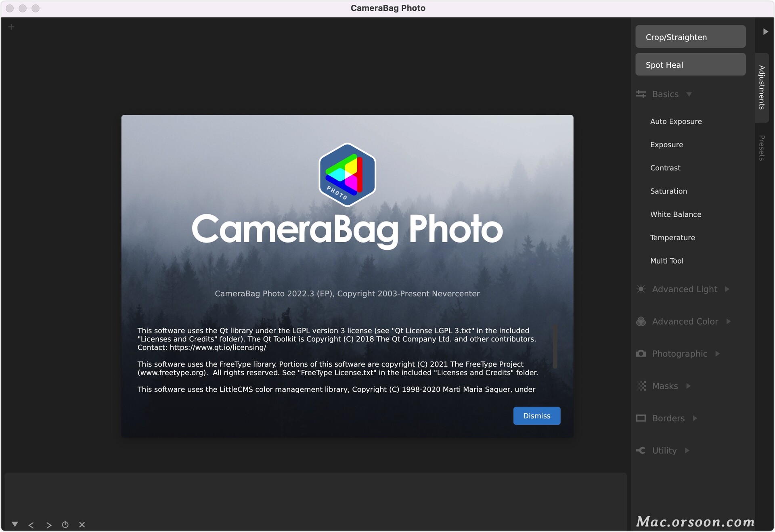Collapse side panel with top-right arrow

coord(765,31)
